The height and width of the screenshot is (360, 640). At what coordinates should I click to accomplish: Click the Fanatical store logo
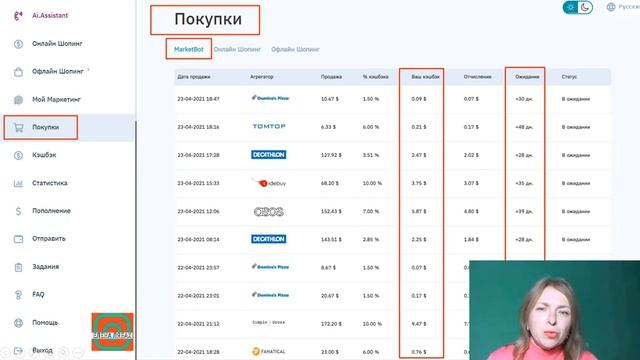[268, 351]
